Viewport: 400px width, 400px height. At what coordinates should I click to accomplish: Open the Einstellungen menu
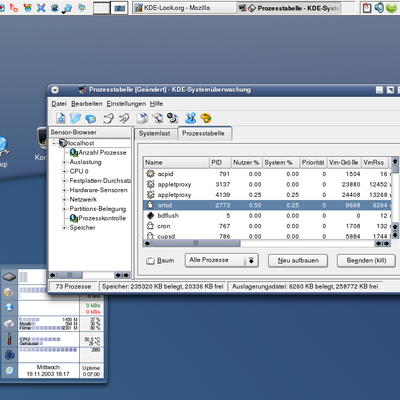coord(126,104)
